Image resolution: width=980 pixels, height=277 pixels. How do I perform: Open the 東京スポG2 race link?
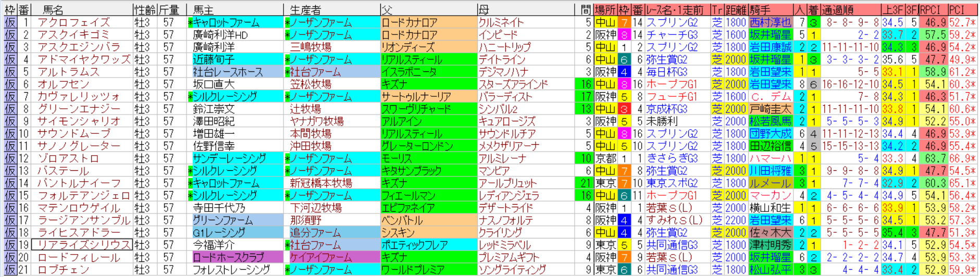[672, 183]
